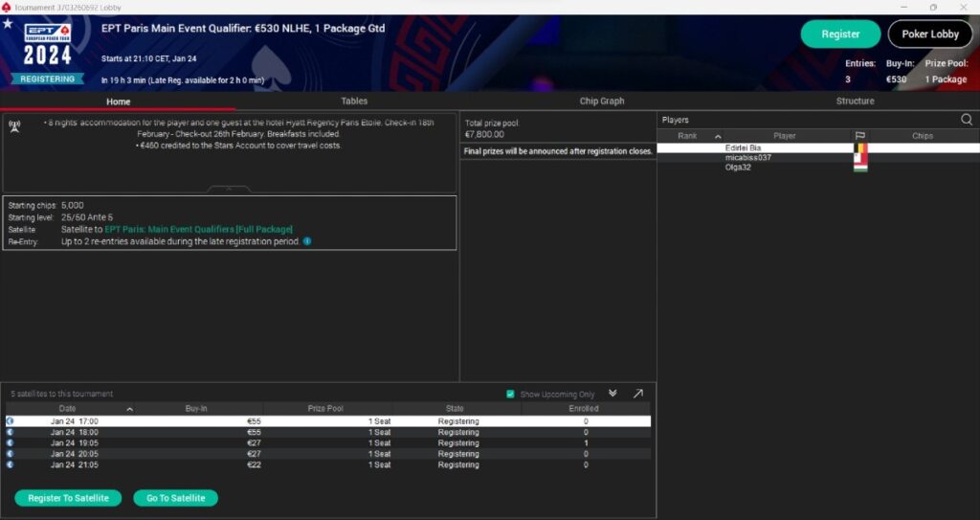Switch to the Tables tab
The width and height of the screenshot is (980, 520).
[354, 101]
